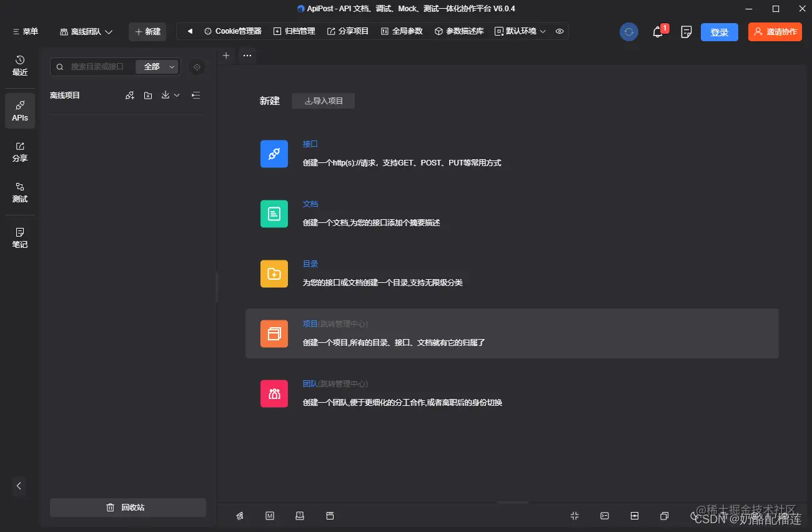
Task: Open the 回收站 recycle bin
Action: point(128,508)
